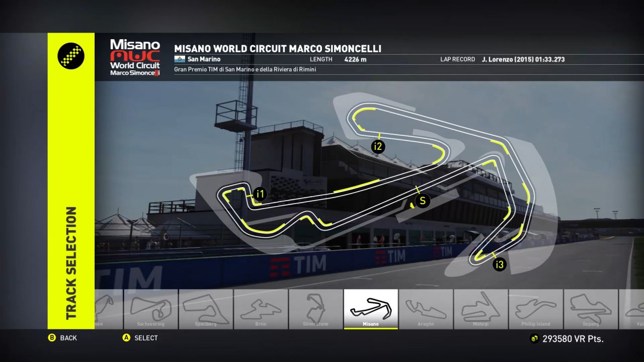Select the i1 intermediate sector marker
Screen dimensions: 644x362
[x=260, y=195]
